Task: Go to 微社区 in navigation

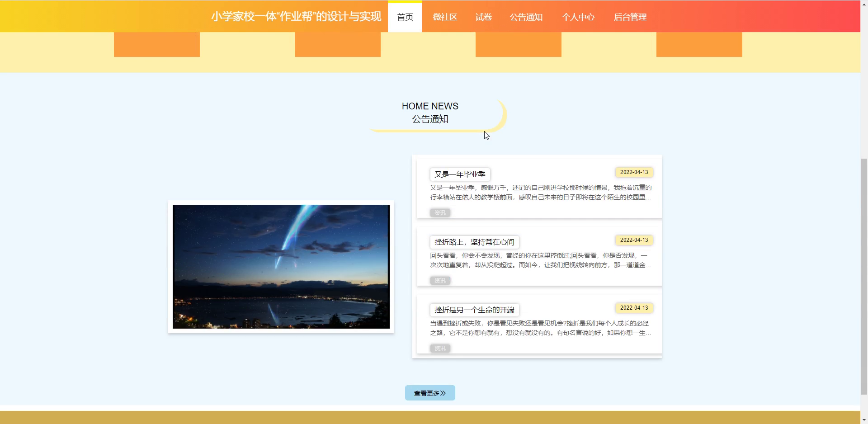Action: (445, 17)
